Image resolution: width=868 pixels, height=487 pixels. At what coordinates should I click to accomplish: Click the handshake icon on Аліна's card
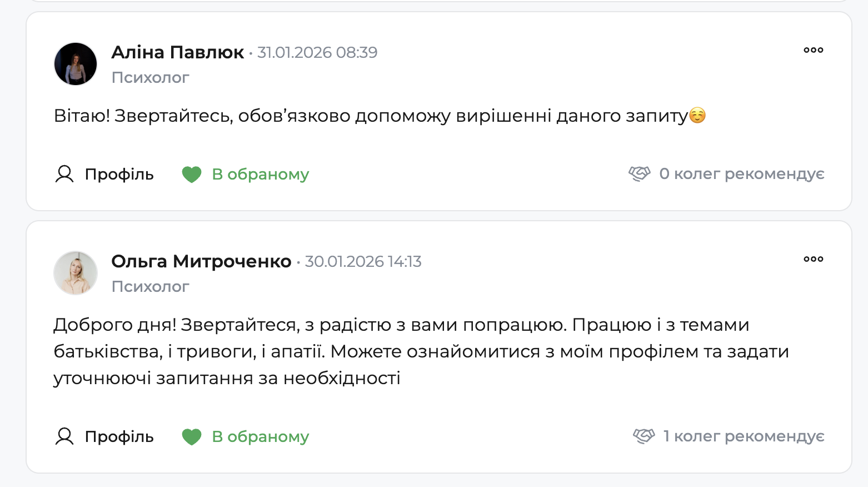(640, 173)
